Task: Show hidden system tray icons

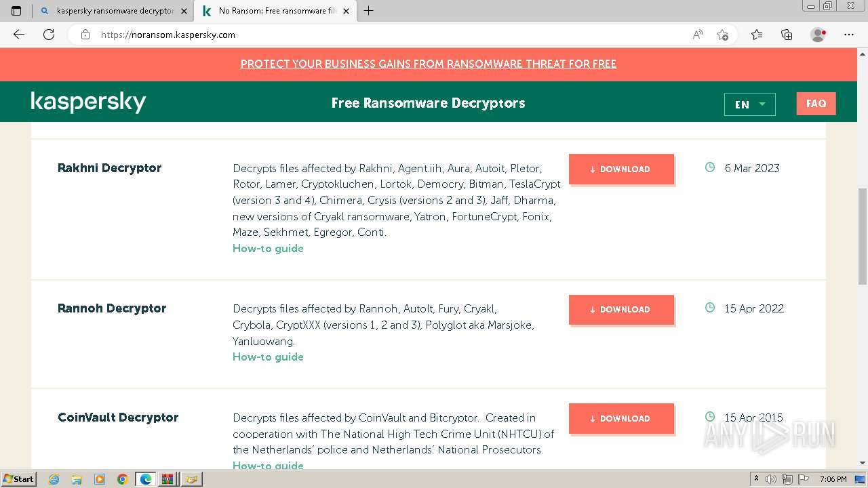Action: coord(757,479)
